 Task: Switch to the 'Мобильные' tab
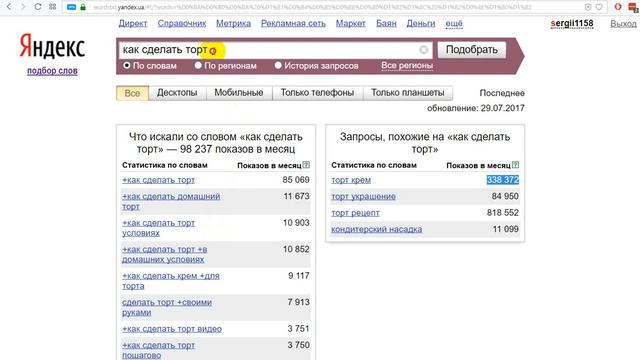(x=239, y=93)
